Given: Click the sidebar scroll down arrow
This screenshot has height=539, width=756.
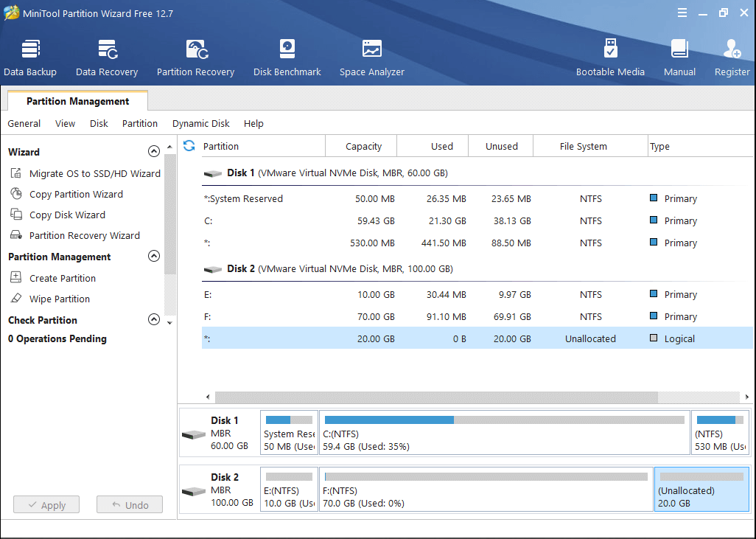Looking at the screenshot, I should (x=169, y=322).
